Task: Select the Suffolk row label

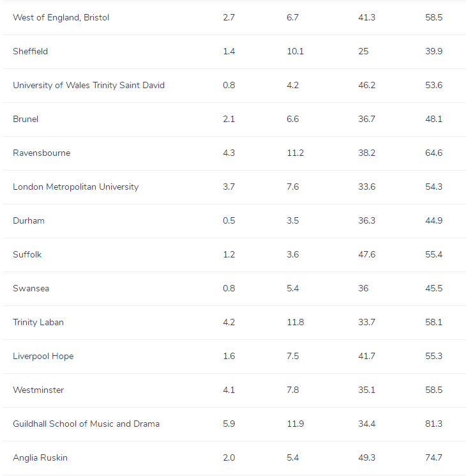Action: (x=27, y=254)
